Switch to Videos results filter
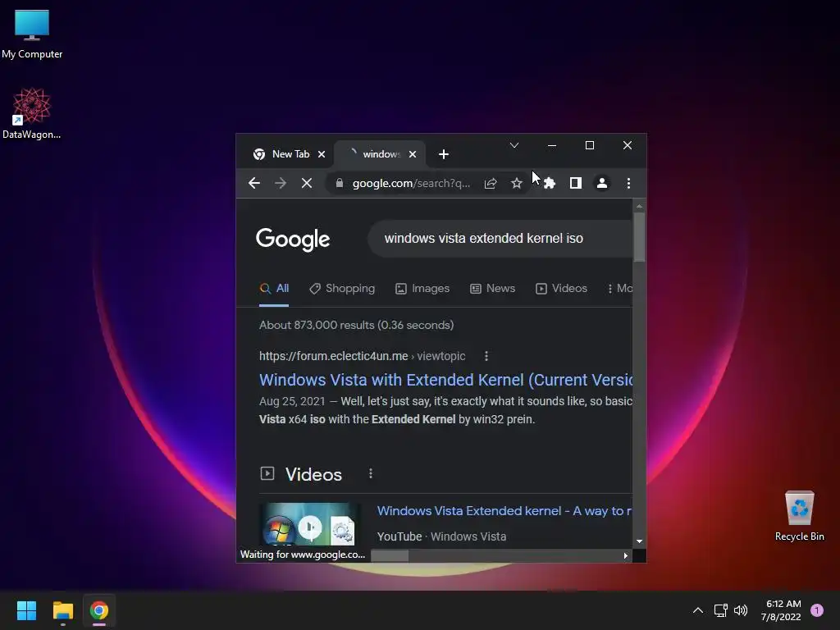Viewport: 840px width, 630px height. (561, 288)
